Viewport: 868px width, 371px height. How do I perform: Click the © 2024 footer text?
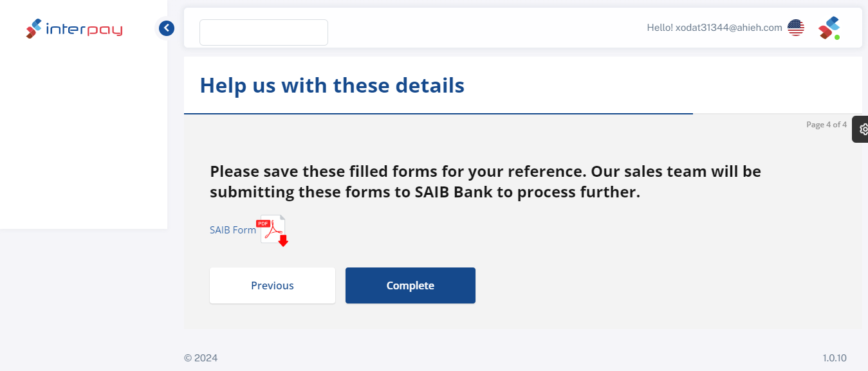pos(201,358)
